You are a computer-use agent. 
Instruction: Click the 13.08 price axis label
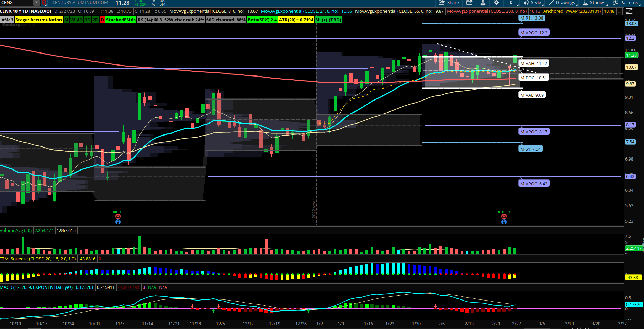pyautogui.click(x=631, y=24)
